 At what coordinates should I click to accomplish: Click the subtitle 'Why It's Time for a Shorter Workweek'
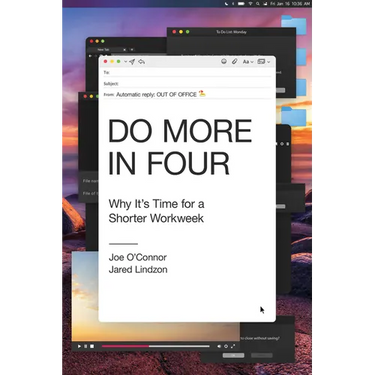click(x=156, y=211)
